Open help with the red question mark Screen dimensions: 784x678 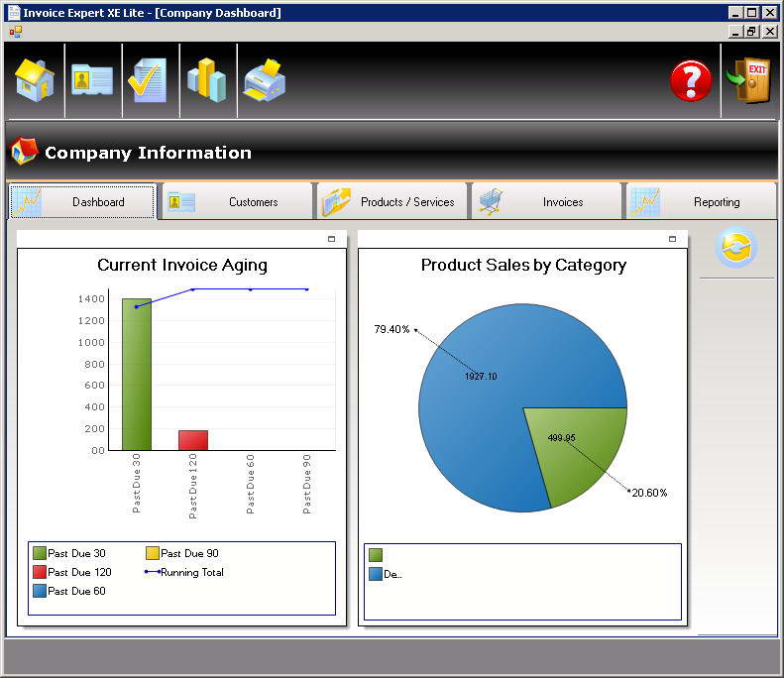click(x=691, y=81)
